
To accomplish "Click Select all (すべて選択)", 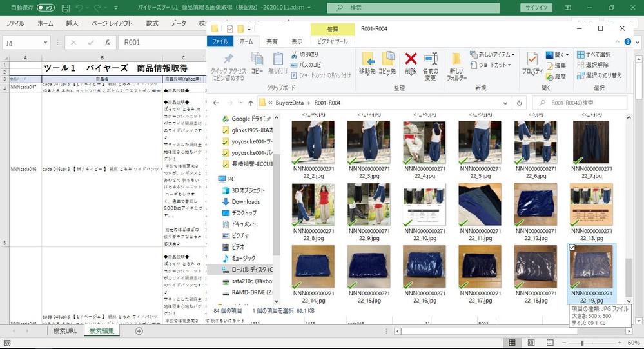I will point(594,54).
